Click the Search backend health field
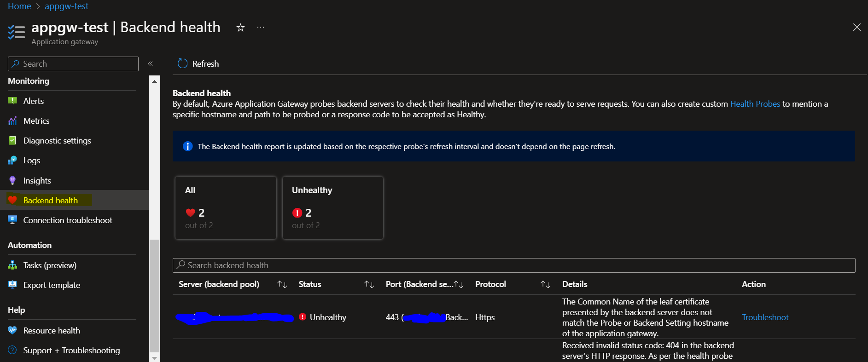Image resolution: width=868 pixels, height=362 pixels. (x=514, y=265)
